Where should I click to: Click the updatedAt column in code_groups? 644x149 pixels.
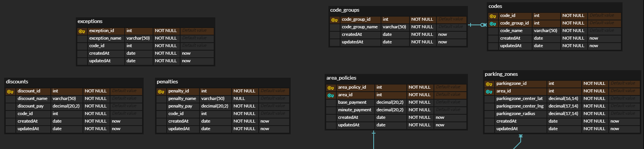tap(353, 42)
